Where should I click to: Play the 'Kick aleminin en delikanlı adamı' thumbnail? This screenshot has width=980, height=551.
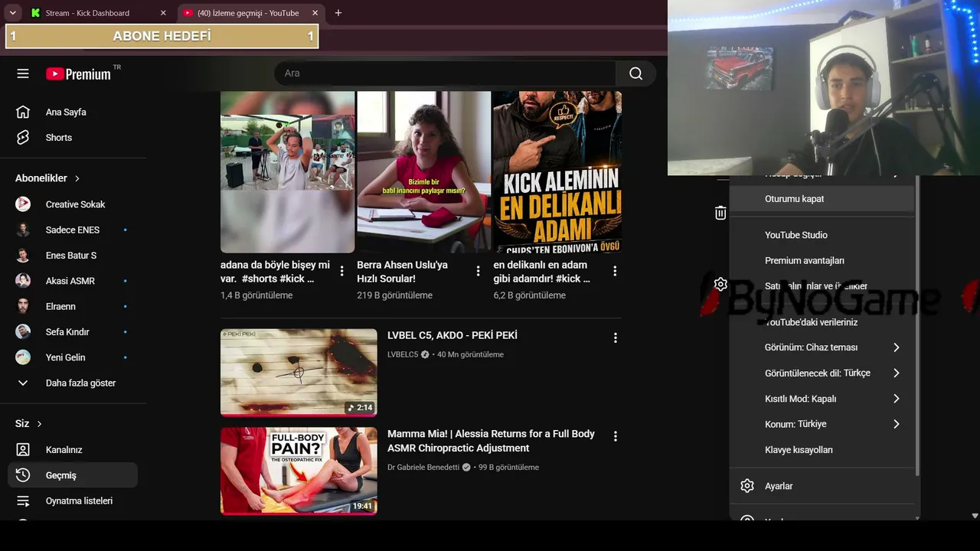click(x=557, y=172)
